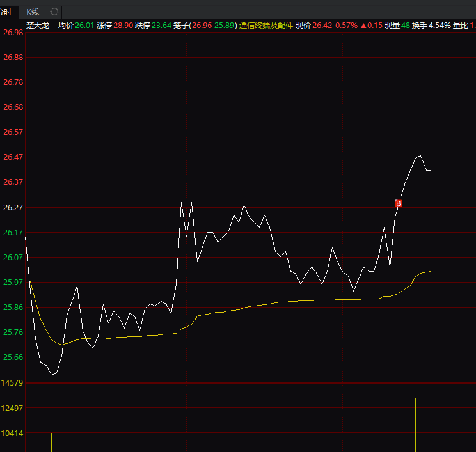
Task: Open the K线 candlestick tab
Action: point(33,12)
